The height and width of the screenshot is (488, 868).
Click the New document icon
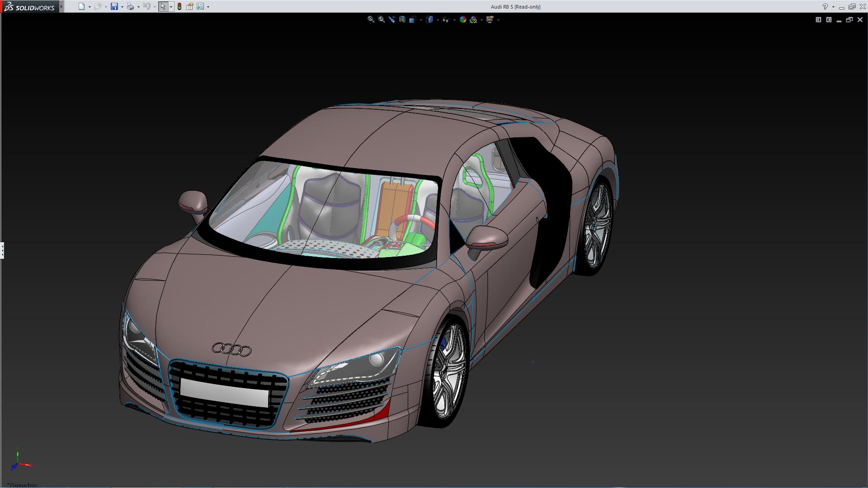(x=81, y=6)
